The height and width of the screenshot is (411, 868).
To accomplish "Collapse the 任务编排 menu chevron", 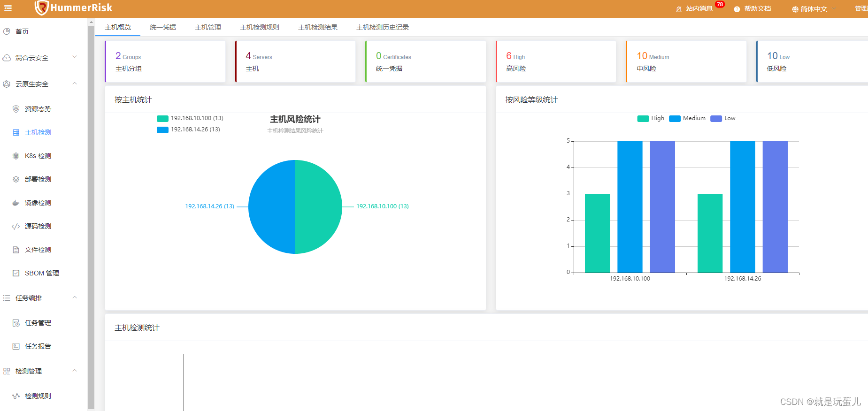I will (75, 297).
